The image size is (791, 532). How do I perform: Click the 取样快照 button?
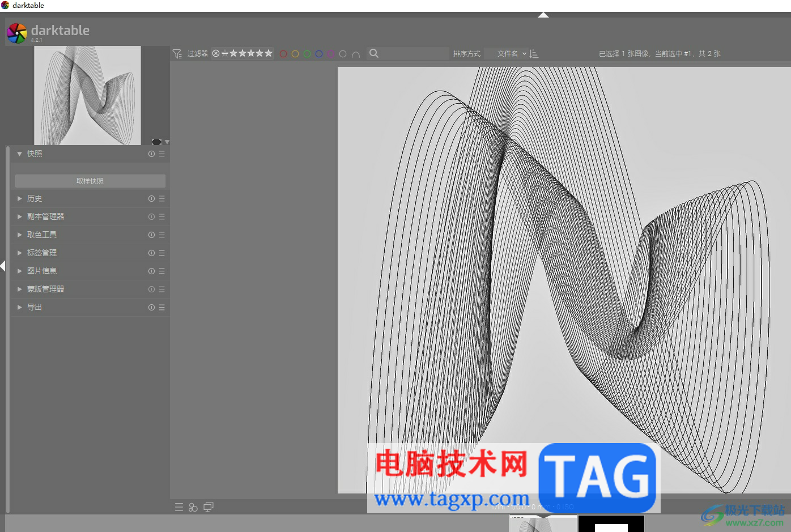tap(90, 181)
